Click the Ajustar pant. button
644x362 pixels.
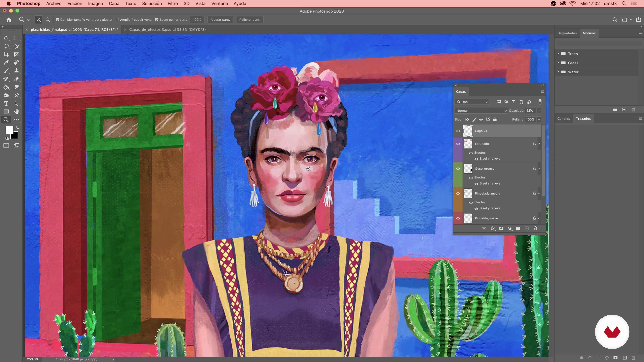(x=220, y=20)
